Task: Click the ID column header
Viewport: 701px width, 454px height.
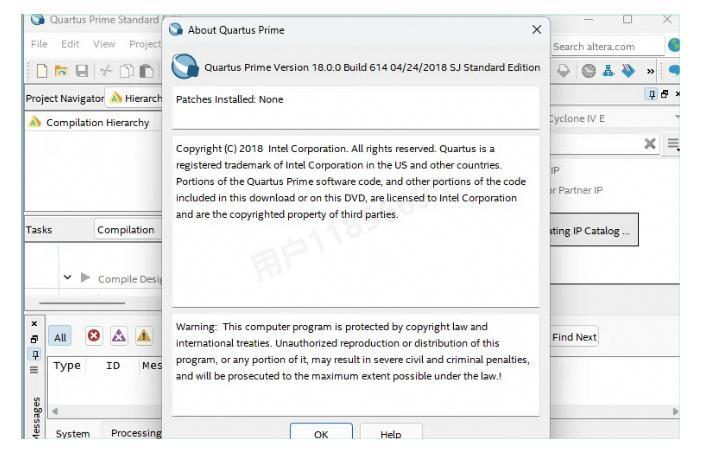Action: click(113, 366)
